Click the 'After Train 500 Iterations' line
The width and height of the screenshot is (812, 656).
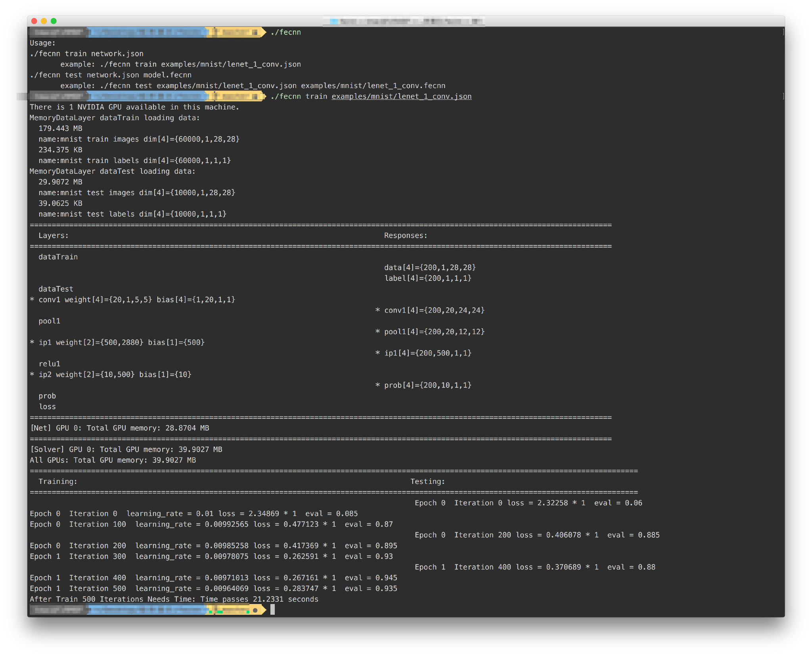click(174, 599)
